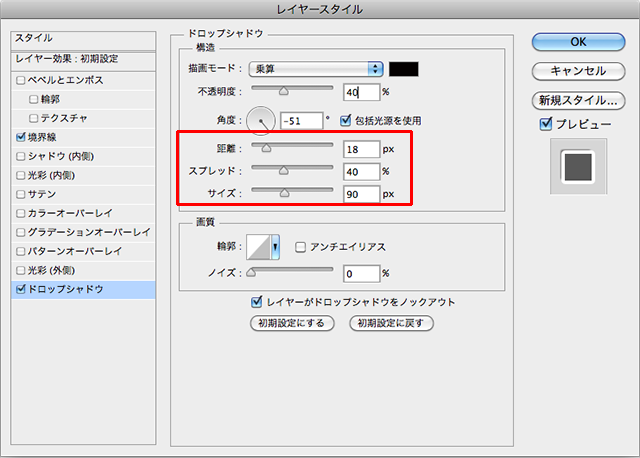The height and width of the screenshot is (458, 640).
Task: Open the 描画モード dropdown showing 乗算
Action: click(x=316, y=69)
